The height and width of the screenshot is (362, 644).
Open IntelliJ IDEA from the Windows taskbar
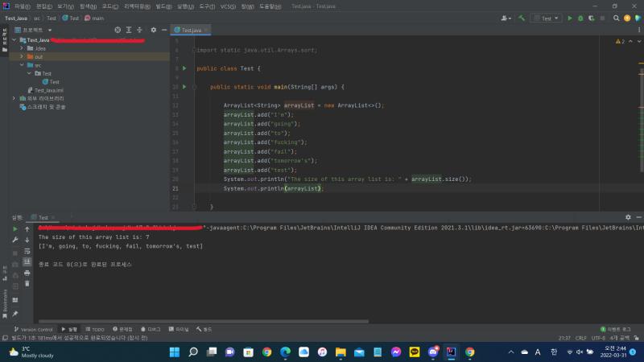click(x=451, y=352)
